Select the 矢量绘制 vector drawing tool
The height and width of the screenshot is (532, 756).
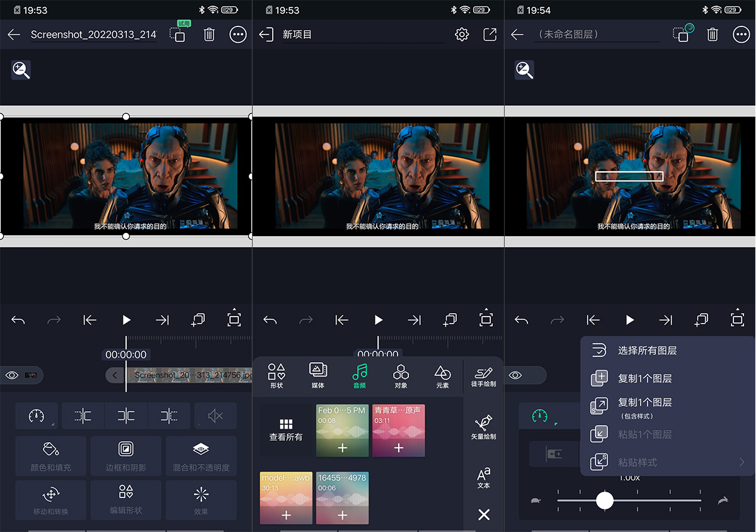tap(484, 427)
